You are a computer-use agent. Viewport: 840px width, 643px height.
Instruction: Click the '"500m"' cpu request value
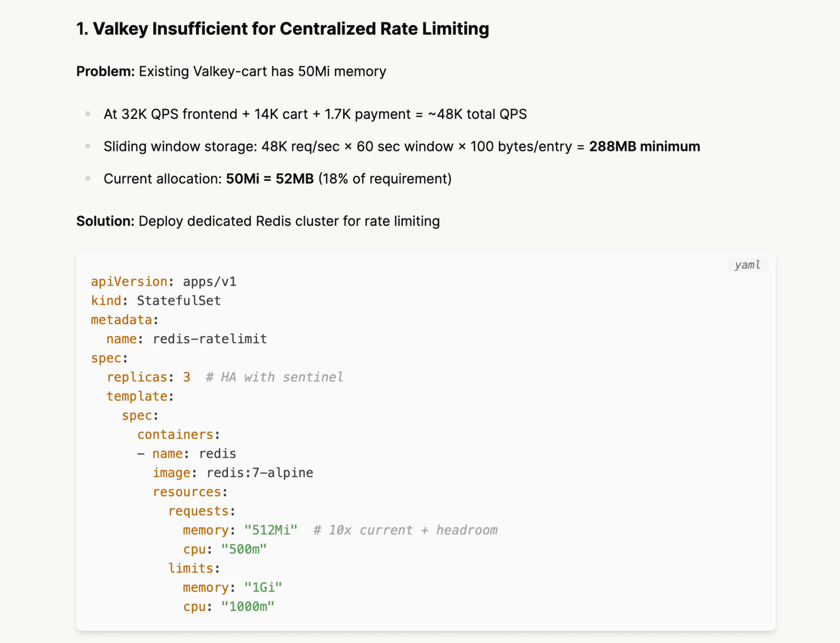point(244,549)
